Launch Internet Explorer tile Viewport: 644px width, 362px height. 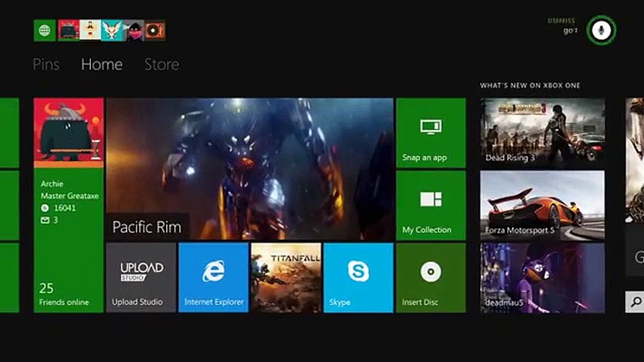(x=214, y=278)
